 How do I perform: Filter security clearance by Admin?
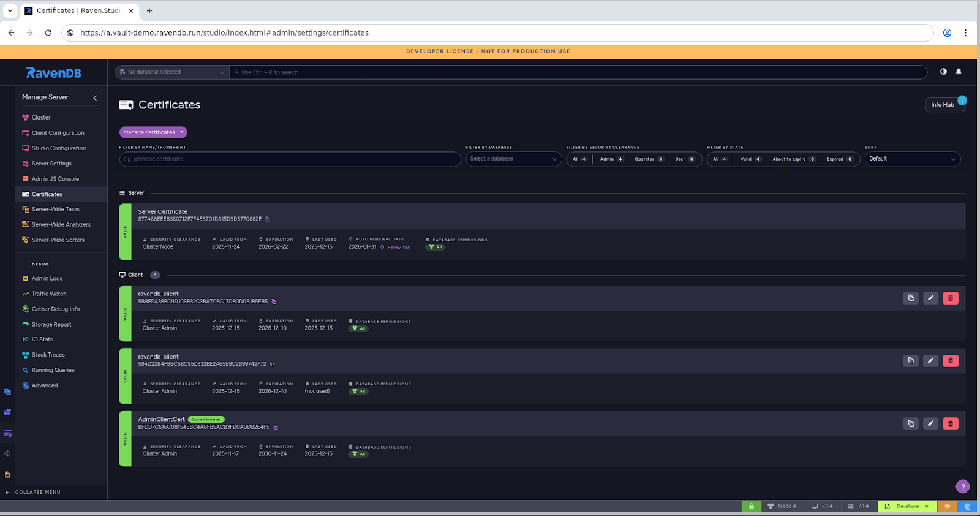[x=611, y=159]
